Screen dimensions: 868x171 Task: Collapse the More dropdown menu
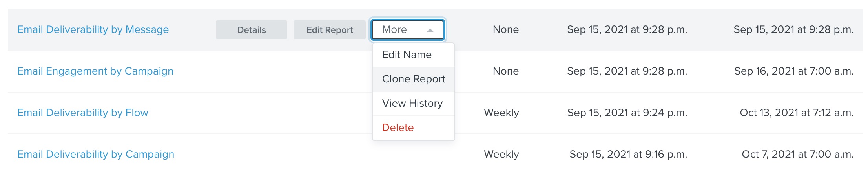coord(407,30)
